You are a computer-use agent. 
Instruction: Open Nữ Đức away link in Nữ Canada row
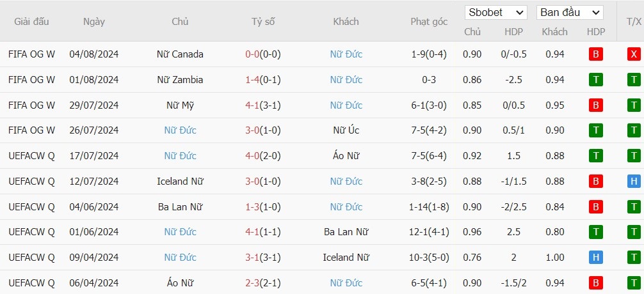click(346, 54)
